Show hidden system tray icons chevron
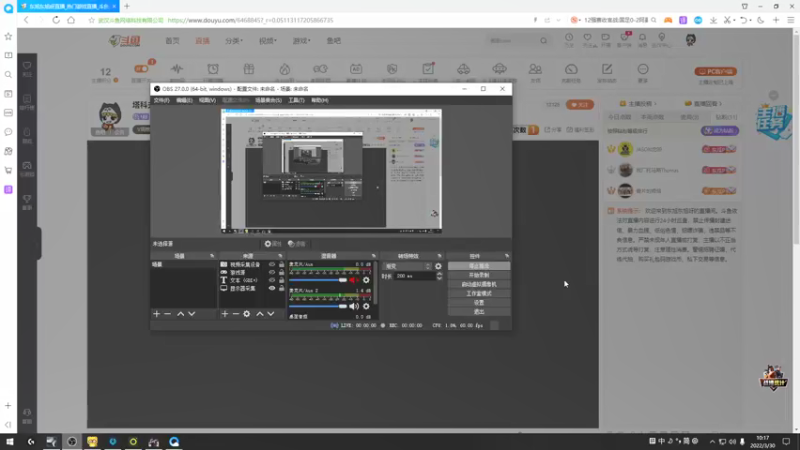 [x=712, y=442]
